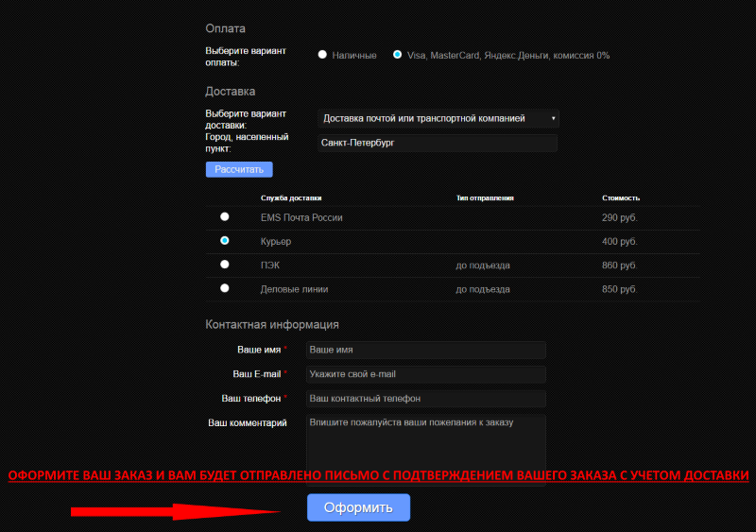Click the Рассчитать button
This screenshot has height=532, width=756.
[239, 169]
